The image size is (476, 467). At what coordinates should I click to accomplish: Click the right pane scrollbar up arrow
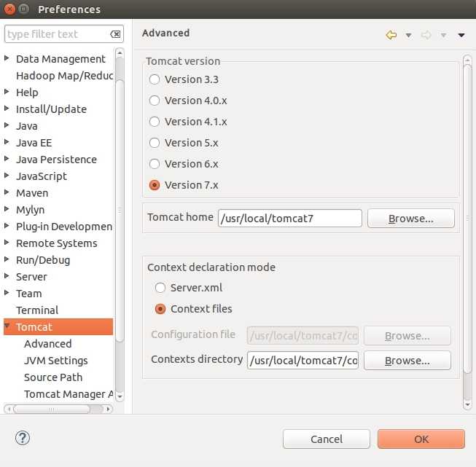[467, 60]
